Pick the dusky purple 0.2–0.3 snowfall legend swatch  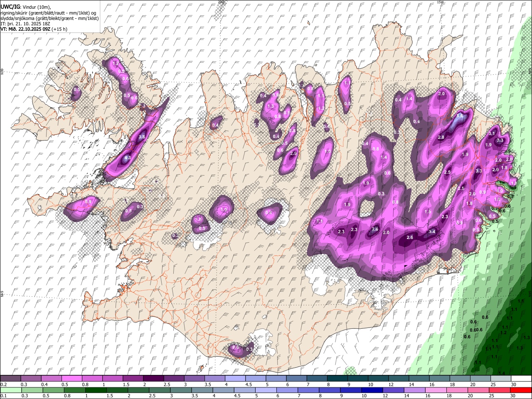pyautogui.click(x=10, y=379)
